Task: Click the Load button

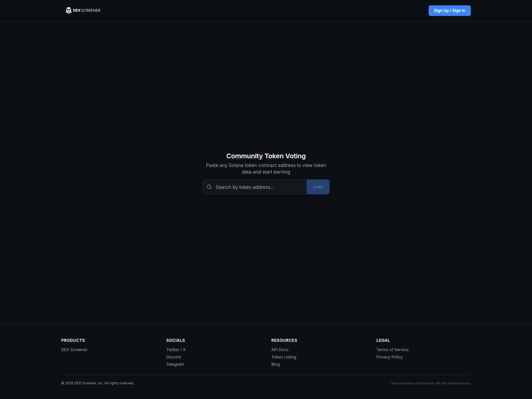Action: [x=318, y=187]
